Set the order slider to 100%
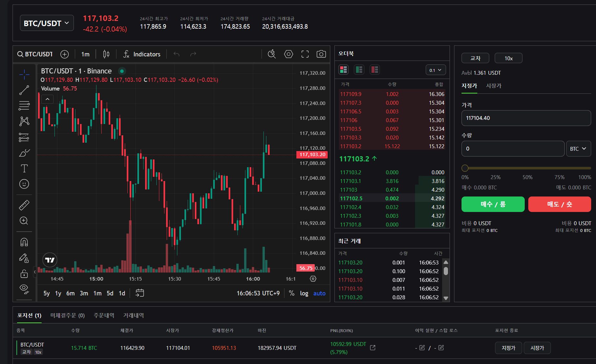Image resolution: width=596 pixels, height=364 pixels. 584,177
